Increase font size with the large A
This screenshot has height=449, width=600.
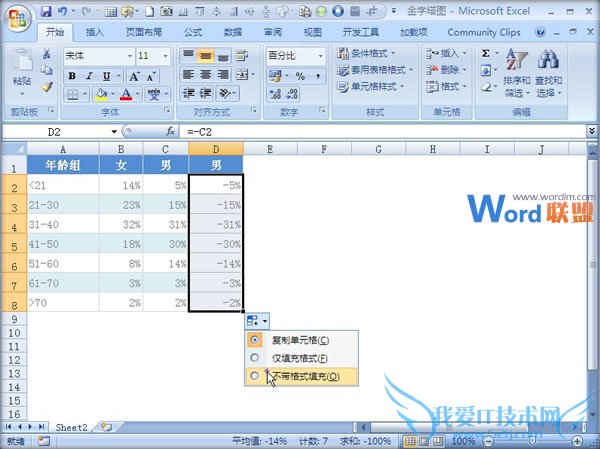click(x=134, y=76)
